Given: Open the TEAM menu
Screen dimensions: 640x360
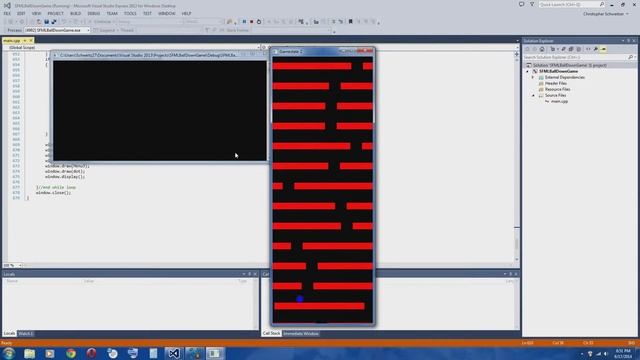Looking at the screenshot, I should click(x=112, y=13).
